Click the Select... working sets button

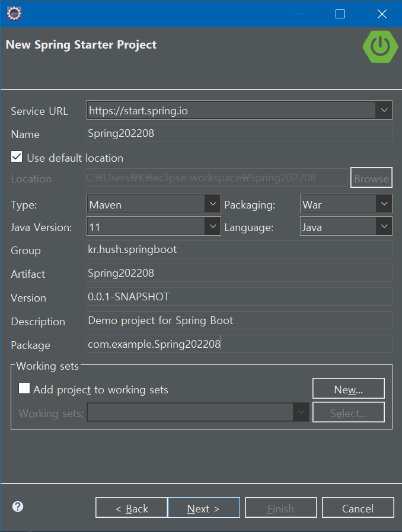pyautogui.click(x=349, y=412)
